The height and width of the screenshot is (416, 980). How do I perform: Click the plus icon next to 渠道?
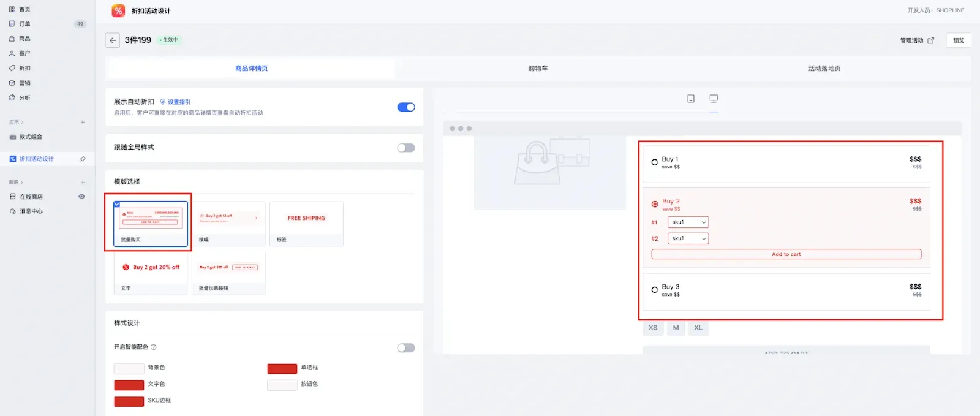[x=83, y=183]
